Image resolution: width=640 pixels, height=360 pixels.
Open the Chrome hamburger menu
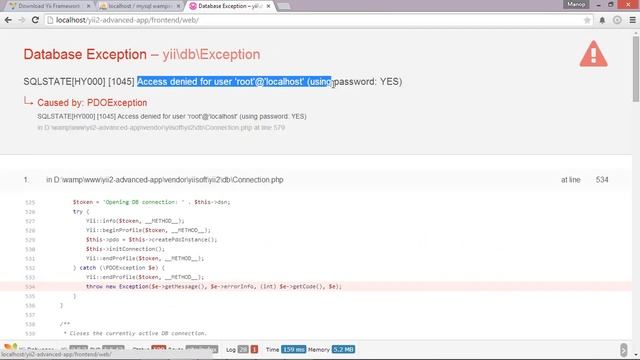632,20
